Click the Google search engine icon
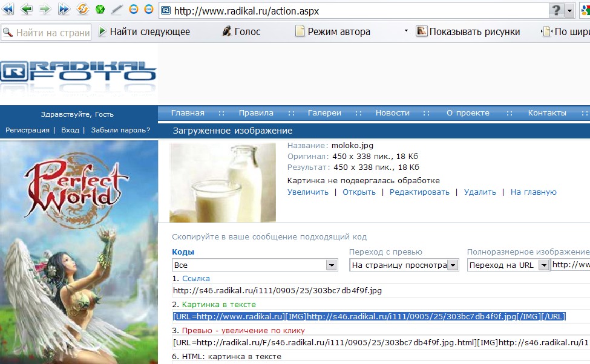This screenshot has height=364, width=590. [585, 10]
